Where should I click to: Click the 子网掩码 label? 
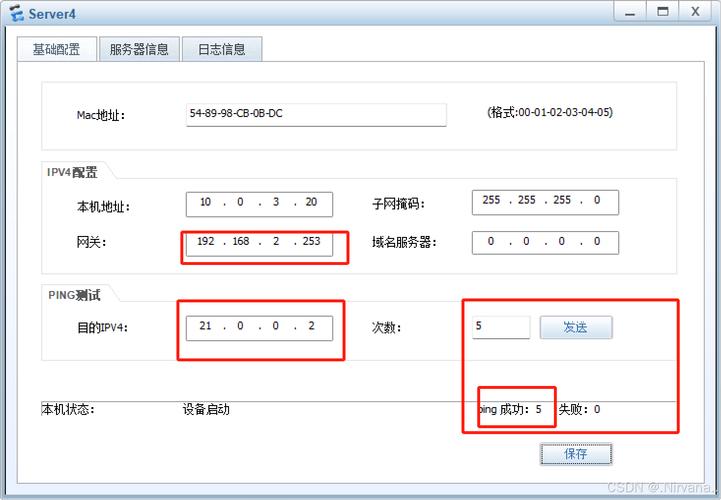398,203
